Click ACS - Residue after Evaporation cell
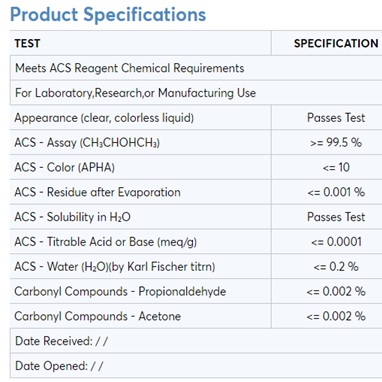This screenshot has height=382, width=382. coord(140,192)
